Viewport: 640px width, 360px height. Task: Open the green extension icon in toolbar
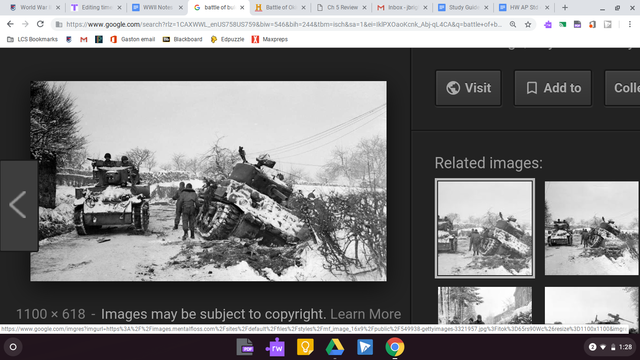pyautogui.click(x=562, y=24)
